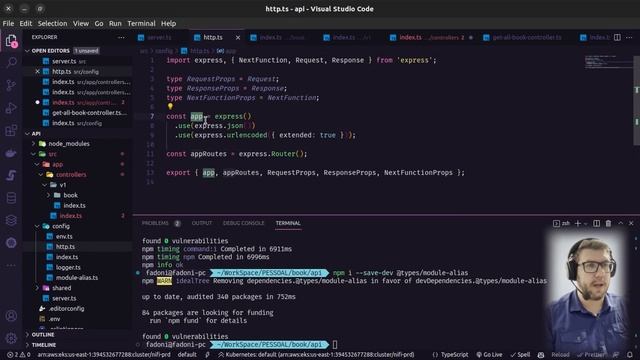640x360 pixels.
Task: Open the Search view in activity bar
Action: pyautogui.click(x=11, y=62)
